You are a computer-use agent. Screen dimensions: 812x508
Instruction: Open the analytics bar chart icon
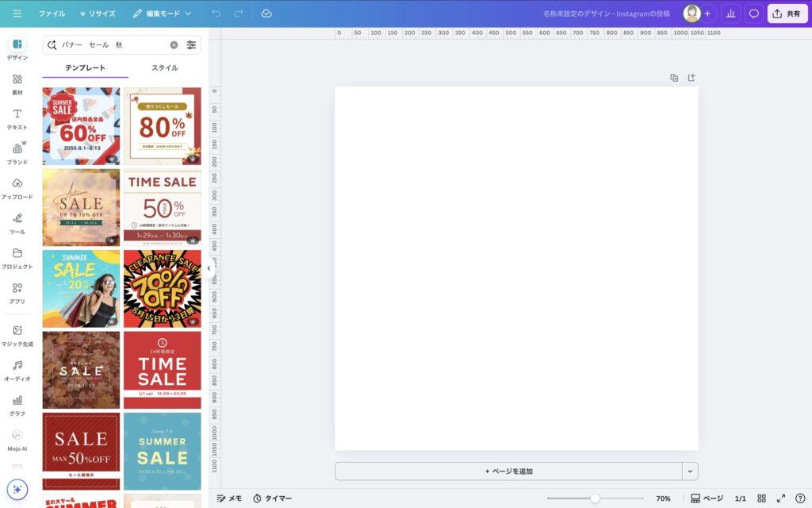click(x=730, y=13)
